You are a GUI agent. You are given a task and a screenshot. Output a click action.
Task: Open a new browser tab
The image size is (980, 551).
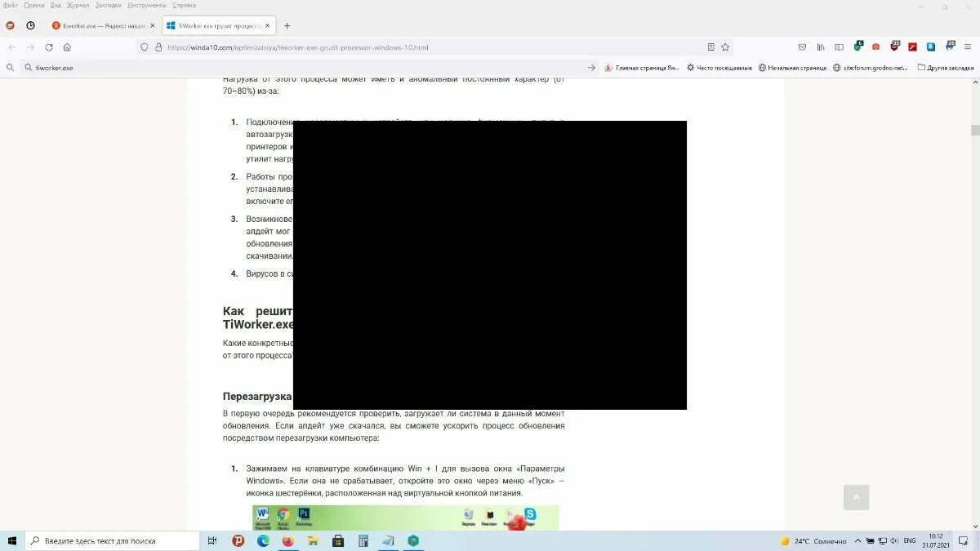[x=287, y=25]
